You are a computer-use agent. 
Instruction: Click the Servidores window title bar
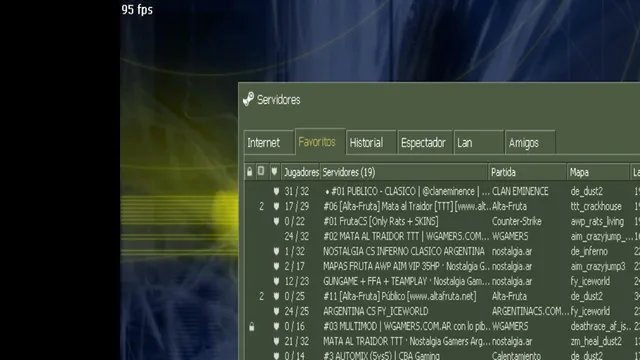click(439, 100)
